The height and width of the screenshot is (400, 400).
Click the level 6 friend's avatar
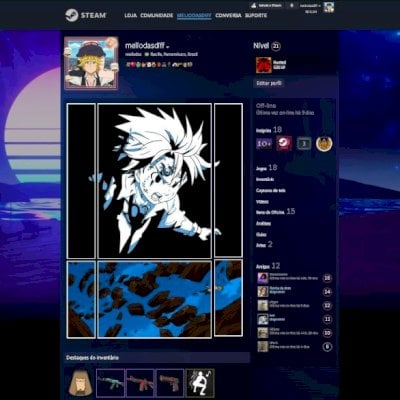(263, 346)
